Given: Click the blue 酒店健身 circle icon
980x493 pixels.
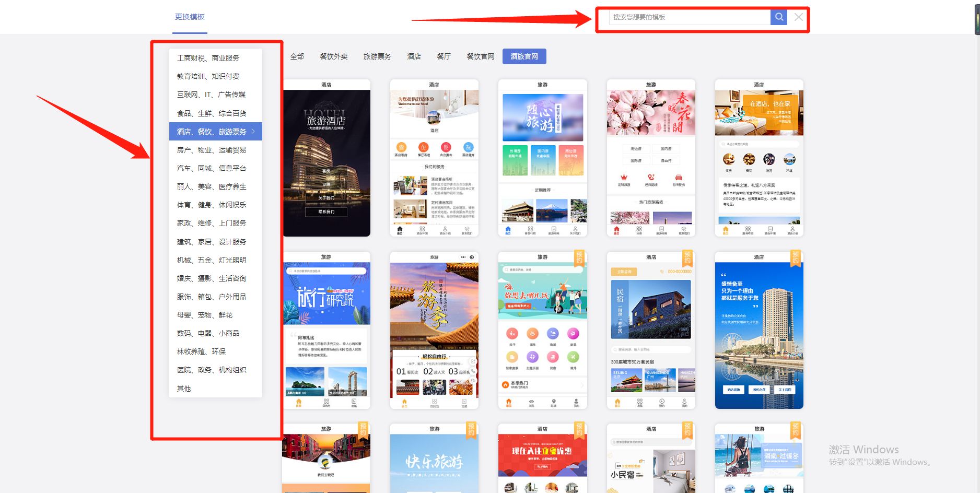Looking at the screenshot, I should tap(468, 148).
